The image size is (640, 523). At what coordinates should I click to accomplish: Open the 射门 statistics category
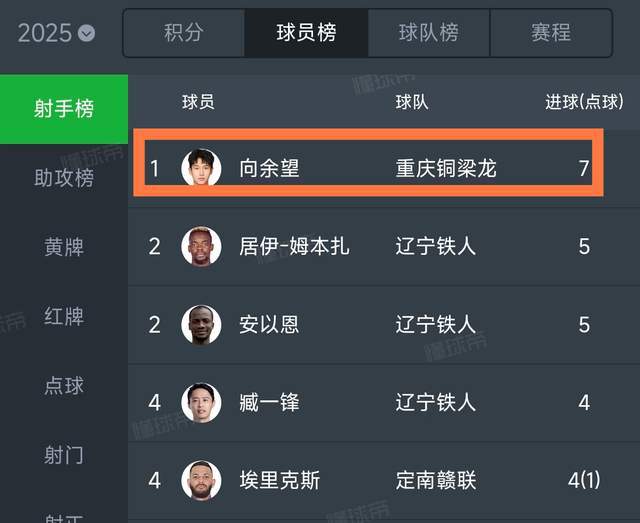pos(64,455)
